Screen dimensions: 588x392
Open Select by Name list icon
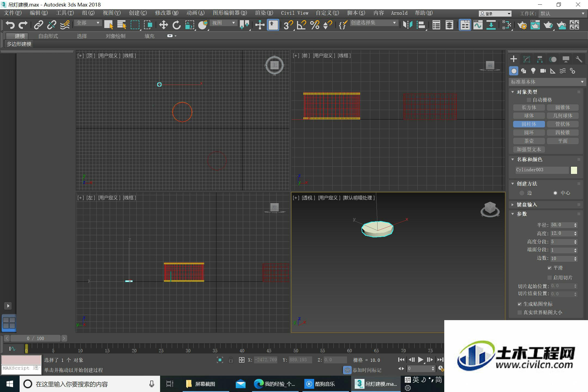(x=122, y=25)
